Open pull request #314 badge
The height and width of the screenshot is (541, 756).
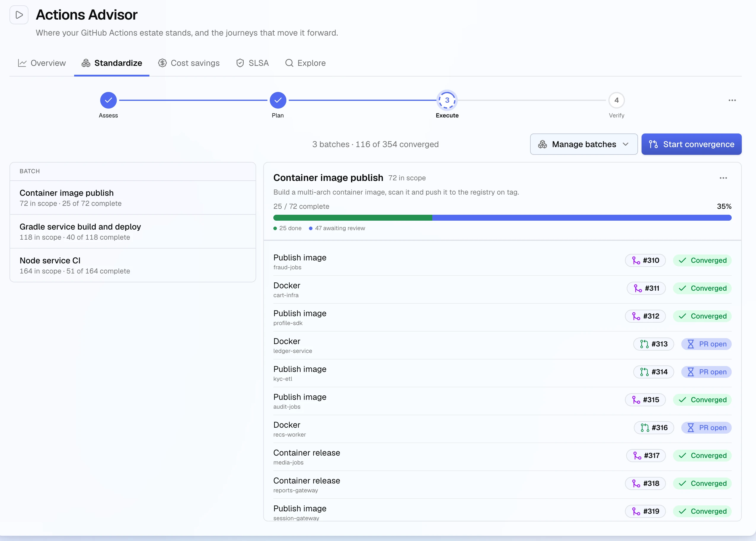[653, 372]
